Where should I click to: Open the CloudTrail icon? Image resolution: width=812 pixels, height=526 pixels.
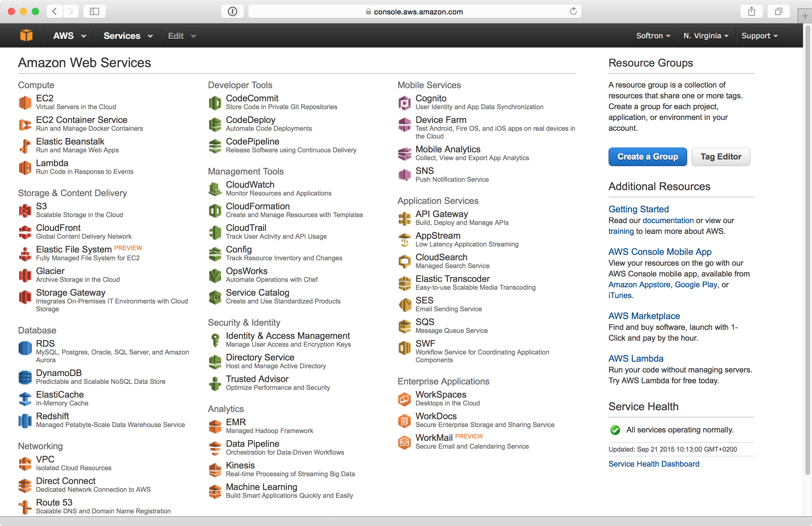coord(215,232)
